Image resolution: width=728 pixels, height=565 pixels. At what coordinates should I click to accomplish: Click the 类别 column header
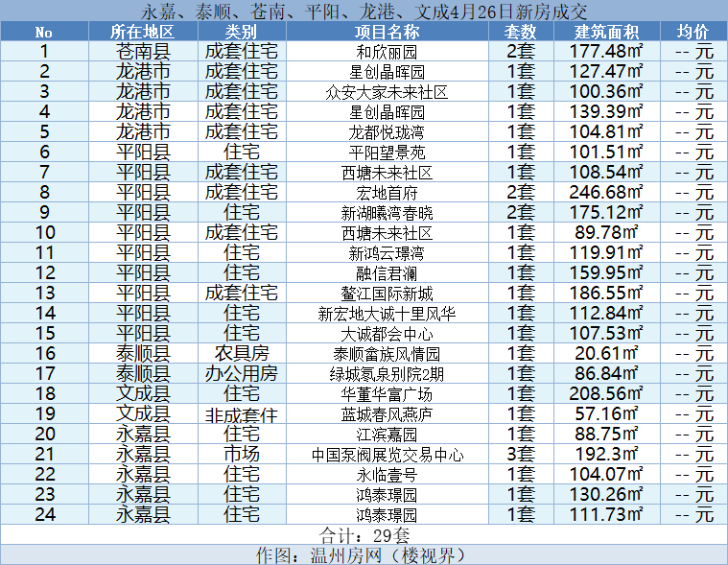tap(242, 32)
